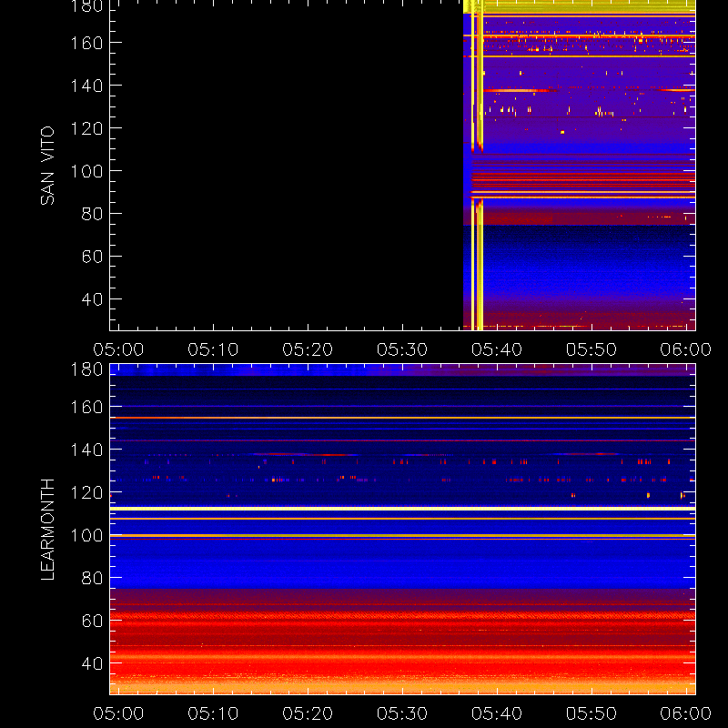Select the 160 tick label on SAN VITO axis
Image resolution: width=728 pixels, height=728 pixels.
86,43
